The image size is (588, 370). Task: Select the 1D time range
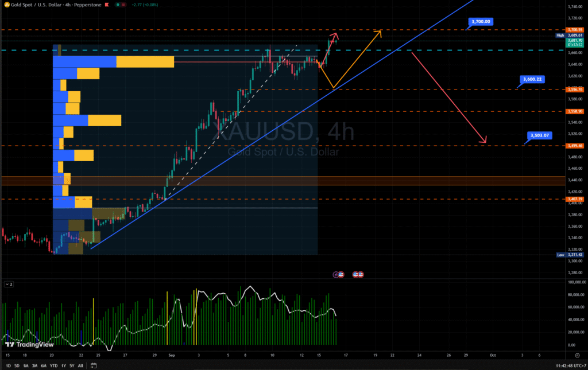pos(9,365)
